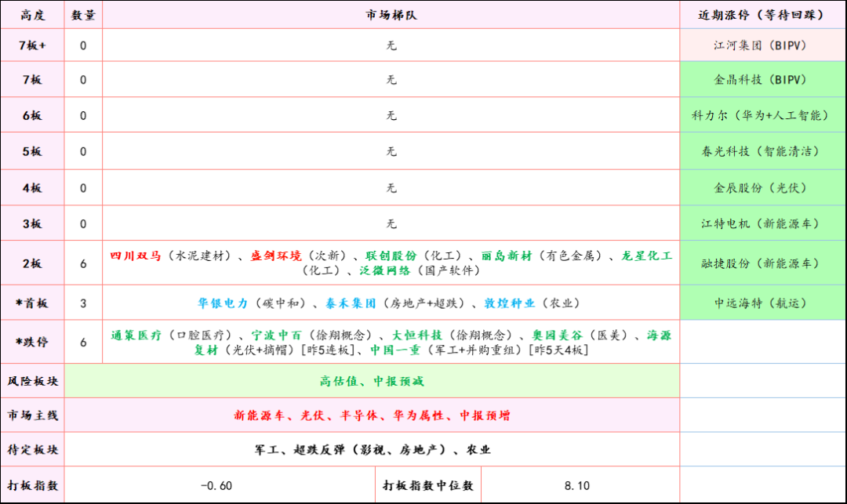Select the "4板" row label
Viewport: 847px width, 504px height.
32,188
